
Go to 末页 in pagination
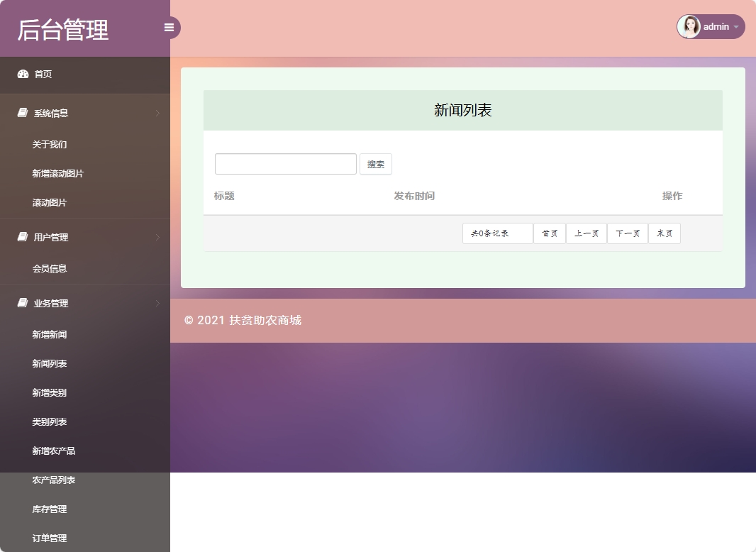pos(664,233)
